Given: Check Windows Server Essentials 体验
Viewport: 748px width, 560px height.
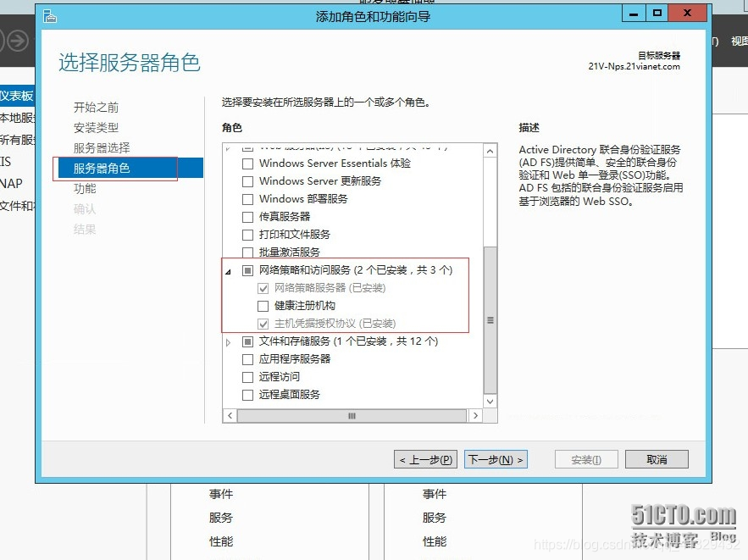Looking at the screenshot, I should point(247,164).
